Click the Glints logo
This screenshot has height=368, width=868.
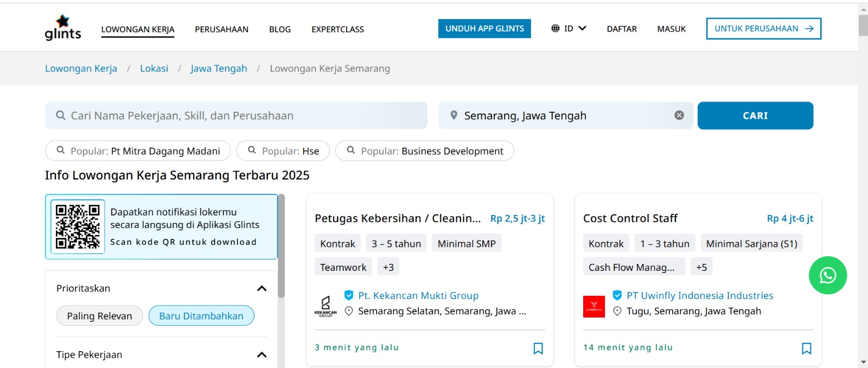click(x=63, y=28)
